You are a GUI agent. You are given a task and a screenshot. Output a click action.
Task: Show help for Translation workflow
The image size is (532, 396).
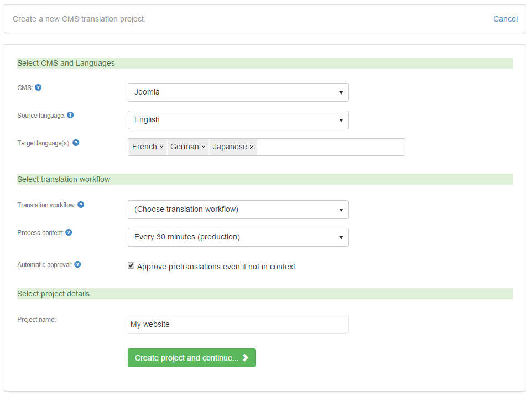click(81, 205)
